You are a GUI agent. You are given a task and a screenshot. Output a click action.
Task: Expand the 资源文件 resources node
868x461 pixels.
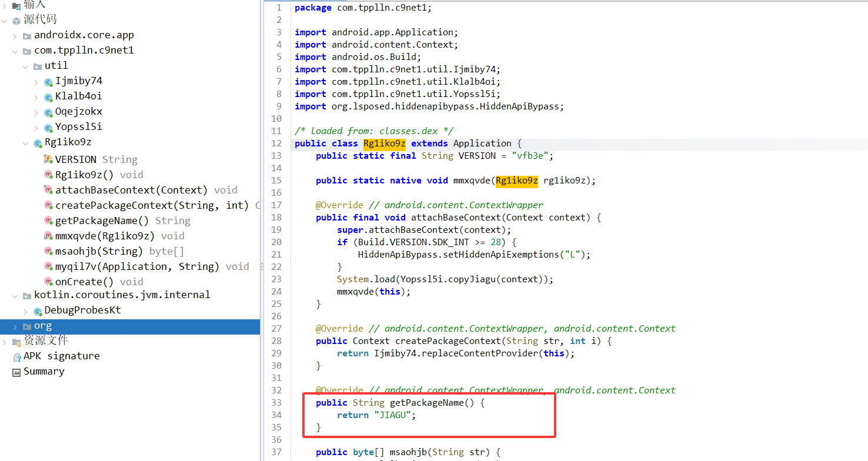(x=5, y=342)
